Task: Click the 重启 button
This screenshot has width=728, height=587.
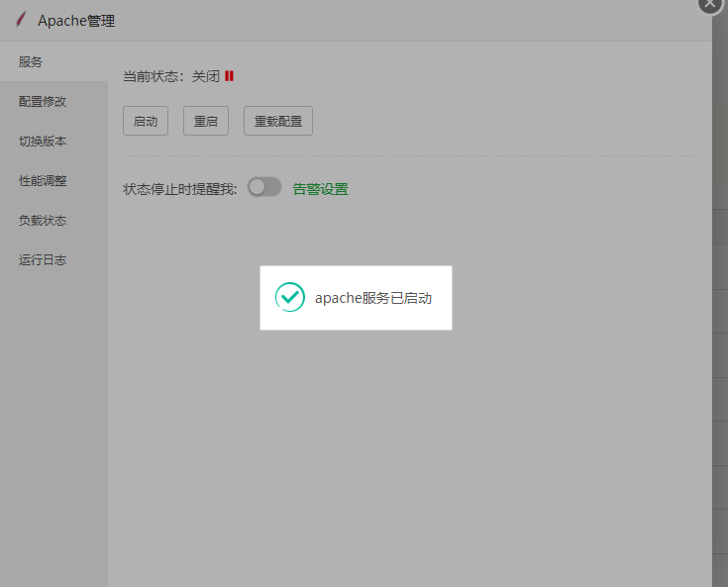Action: click(206, 121)
